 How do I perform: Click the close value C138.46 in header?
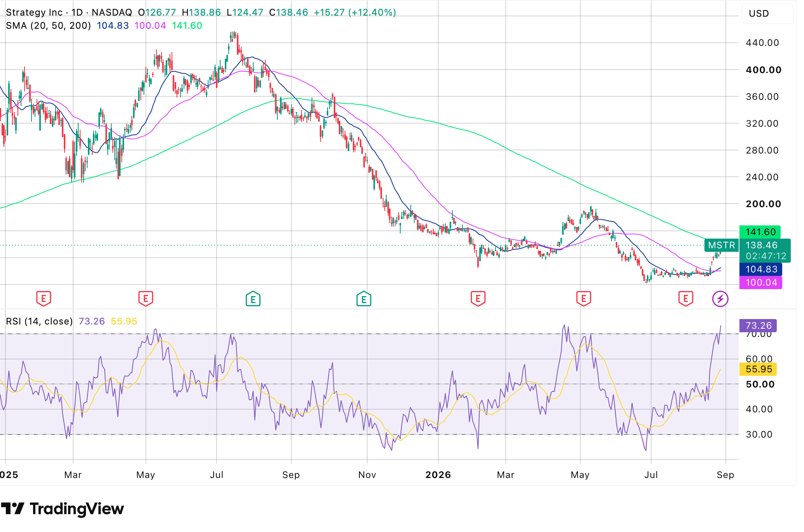pos(289,12)
